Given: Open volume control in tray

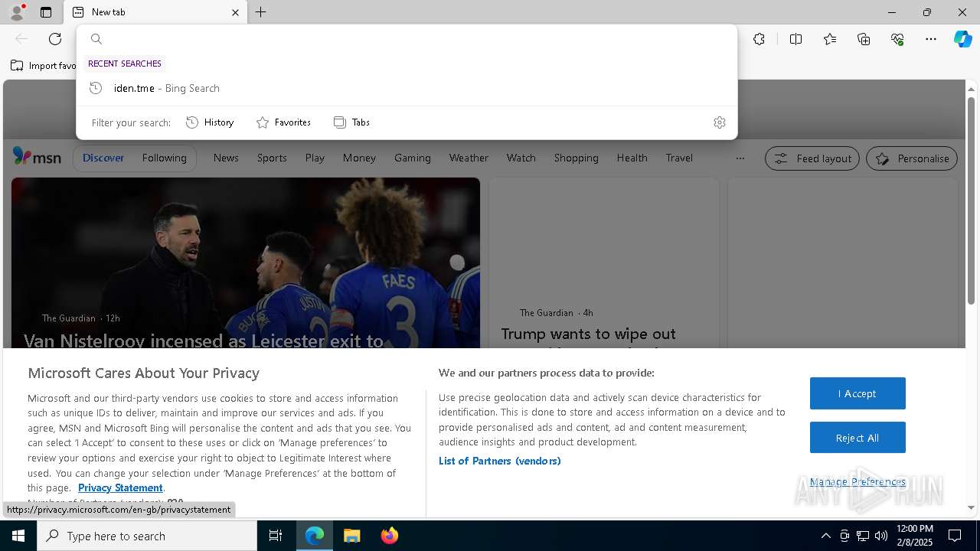Looking at the screenshot, I should [880, 536].
